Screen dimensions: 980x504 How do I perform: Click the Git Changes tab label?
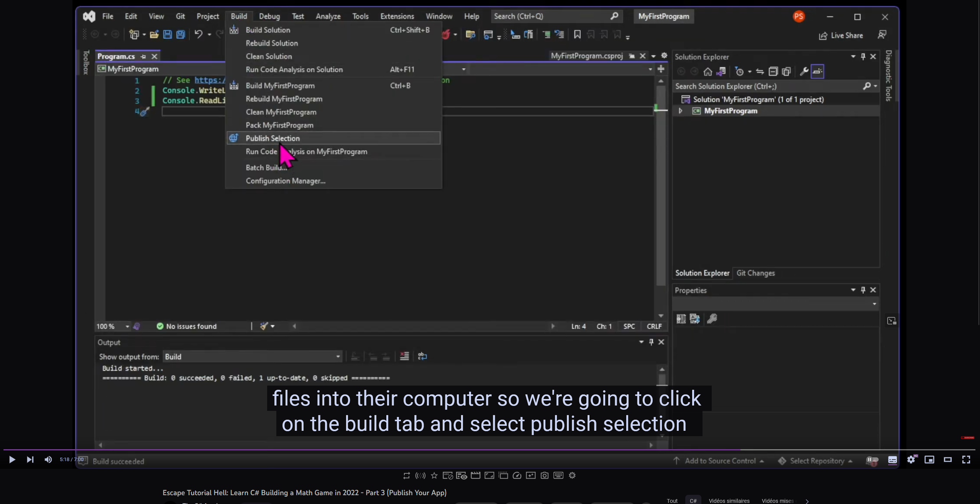tap(756, 272)
